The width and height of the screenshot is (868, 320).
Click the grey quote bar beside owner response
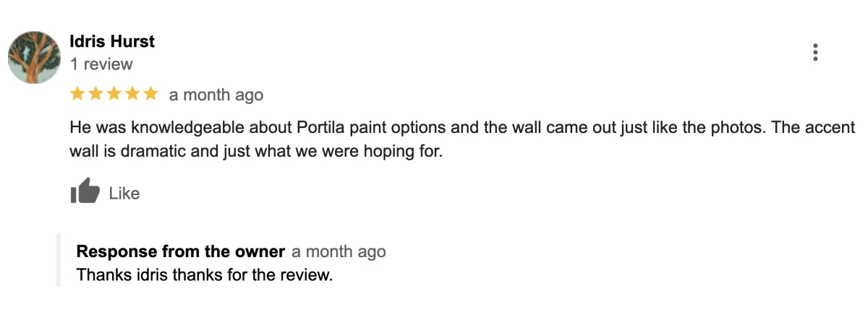tap(59, 260)
